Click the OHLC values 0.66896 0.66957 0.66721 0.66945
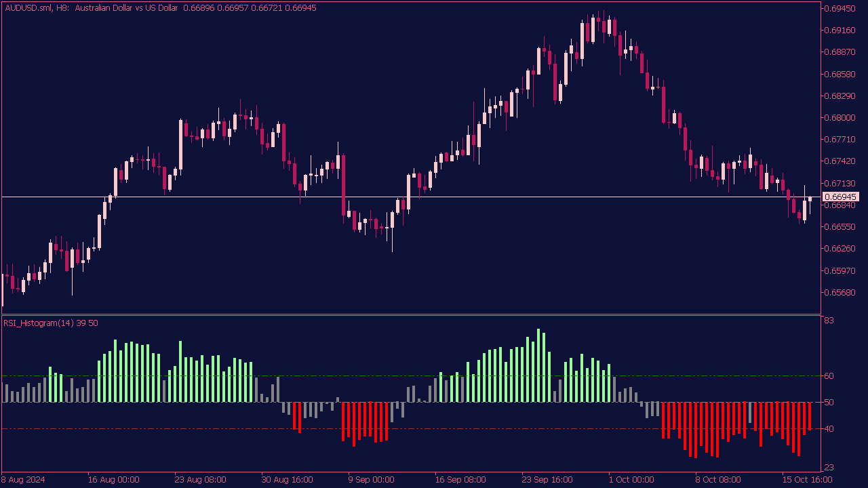 pos(250,7)
